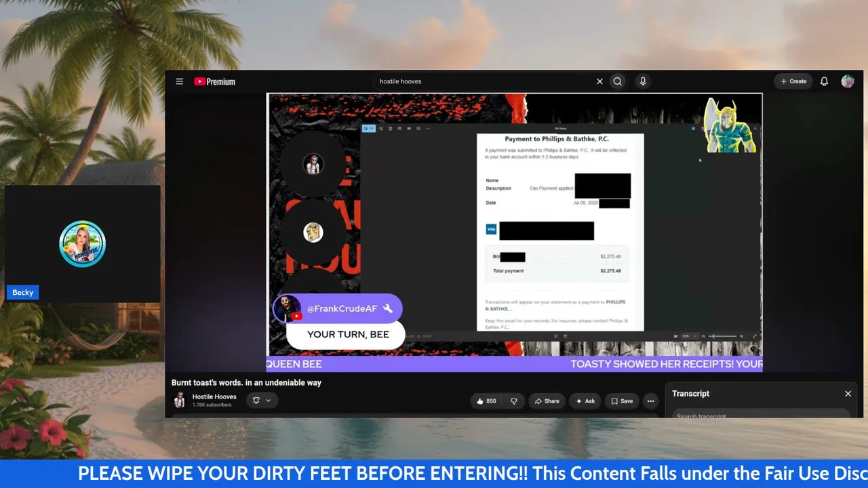Expand the subscription notification bell dropdown

point(262,401)
